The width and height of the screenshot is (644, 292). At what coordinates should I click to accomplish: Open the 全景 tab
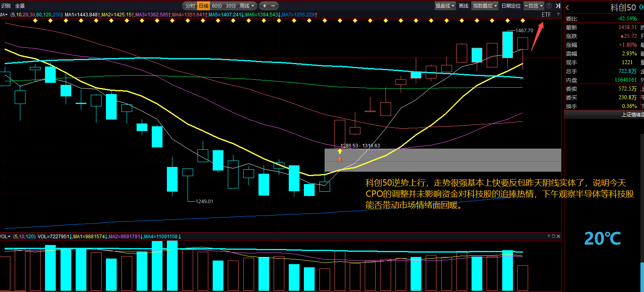click(20, 6)
